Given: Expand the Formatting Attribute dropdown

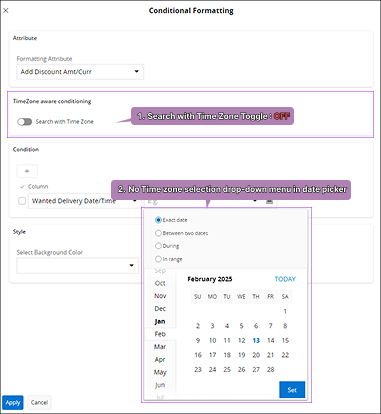Looking at the screenshot, I should [80, 72].
